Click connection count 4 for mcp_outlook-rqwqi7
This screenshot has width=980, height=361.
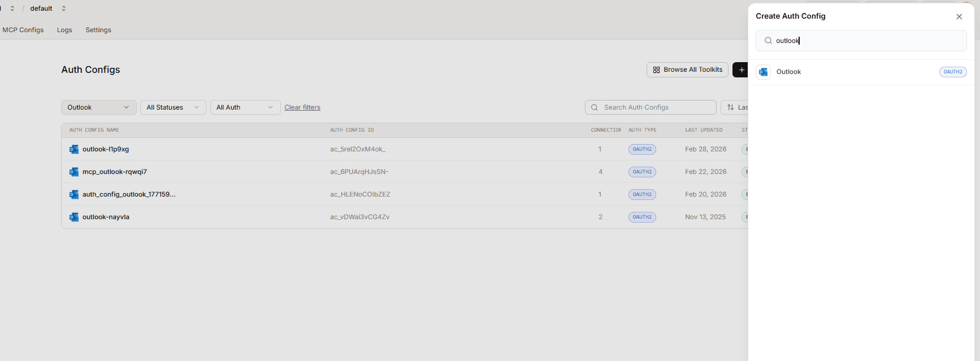coord(600,172)
